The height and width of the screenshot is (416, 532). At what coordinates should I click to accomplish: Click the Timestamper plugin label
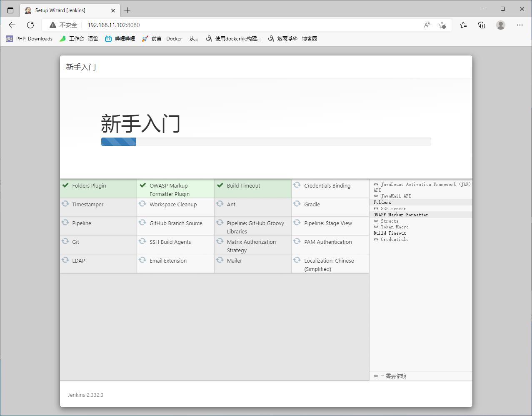(x=88, y=205)
